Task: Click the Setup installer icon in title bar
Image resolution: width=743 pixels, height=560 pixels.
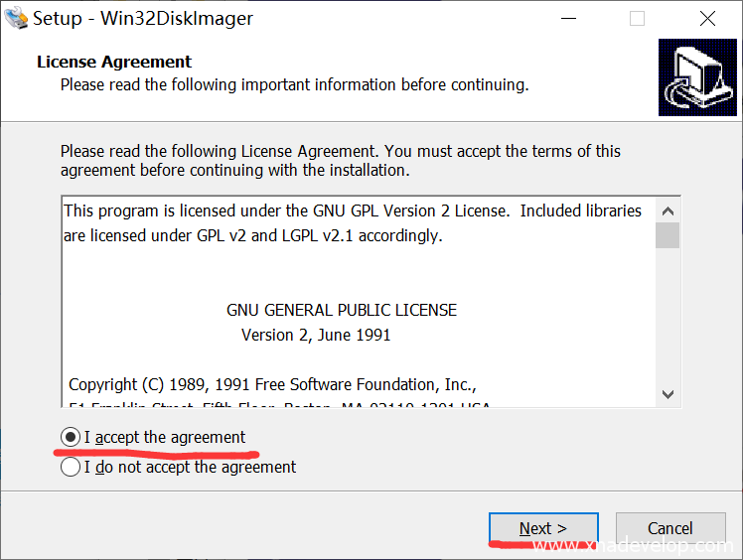Action: (16, 18)
